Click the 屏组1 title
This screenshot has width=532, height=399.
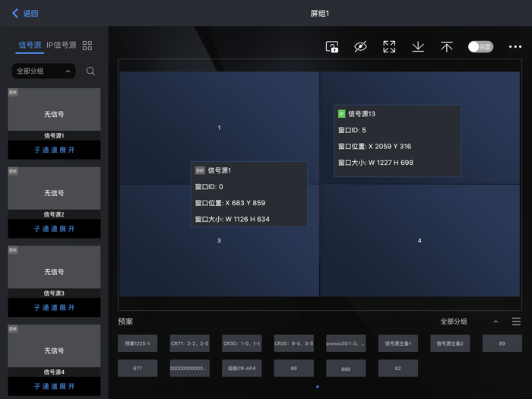320,13
